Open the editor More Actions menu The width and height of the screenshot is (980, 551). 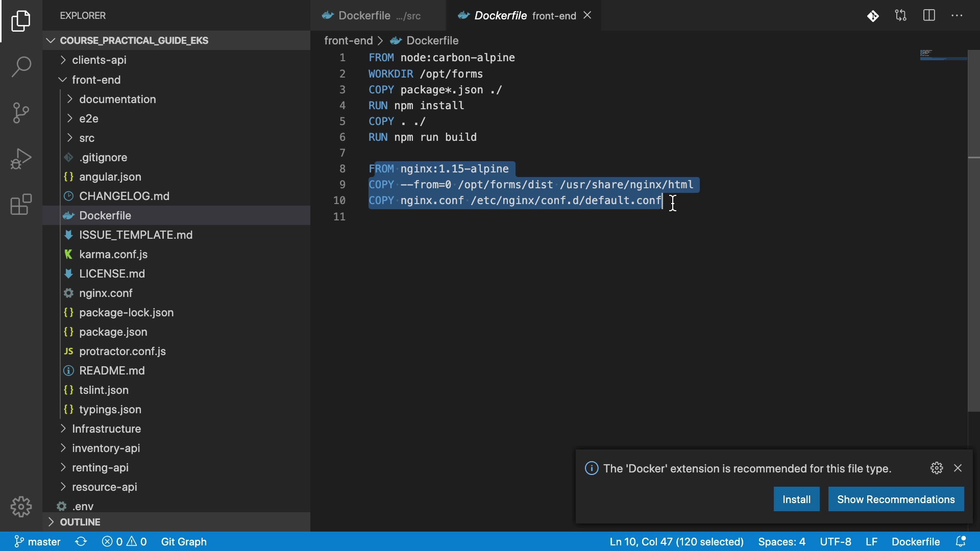point(957,16)
